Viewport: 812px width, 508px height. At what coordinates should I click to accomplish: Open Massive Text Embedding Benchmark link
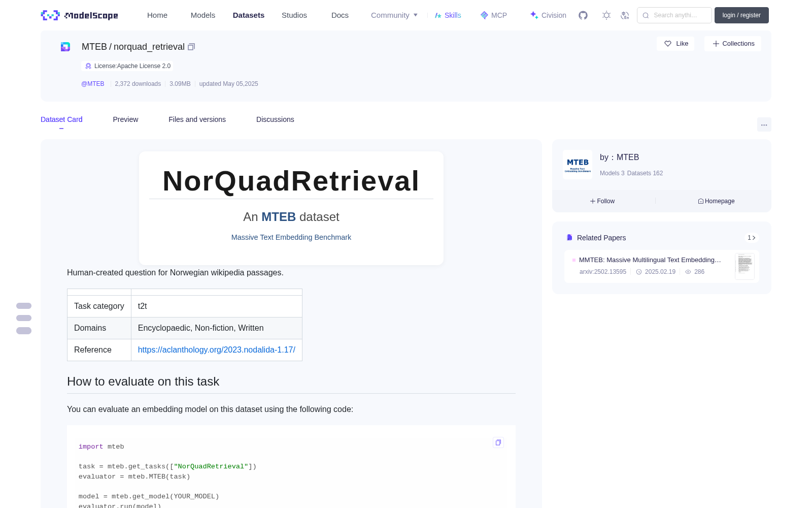point(291,237)
